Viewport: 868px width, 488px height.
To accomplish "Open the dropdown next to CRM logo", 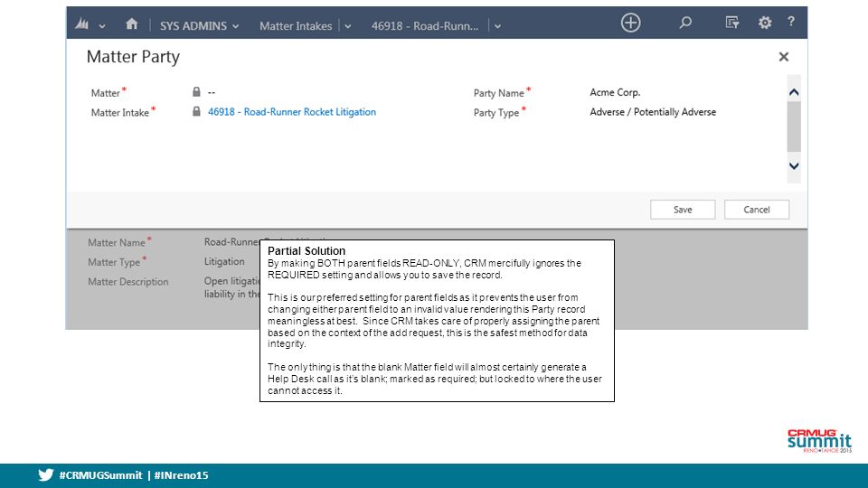I will click(102, 26).
